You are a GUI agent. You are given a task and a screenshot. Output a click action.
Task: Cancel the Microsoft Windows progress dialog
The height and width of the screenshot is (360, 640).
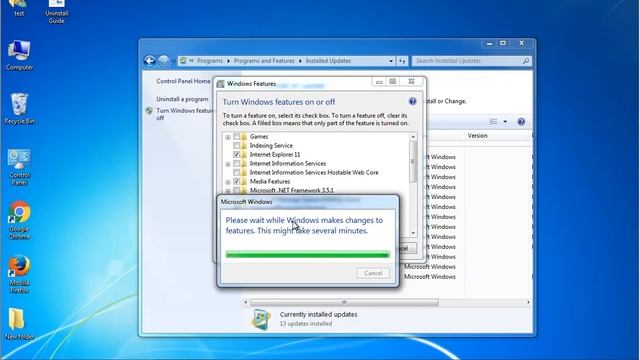[373, 273]
